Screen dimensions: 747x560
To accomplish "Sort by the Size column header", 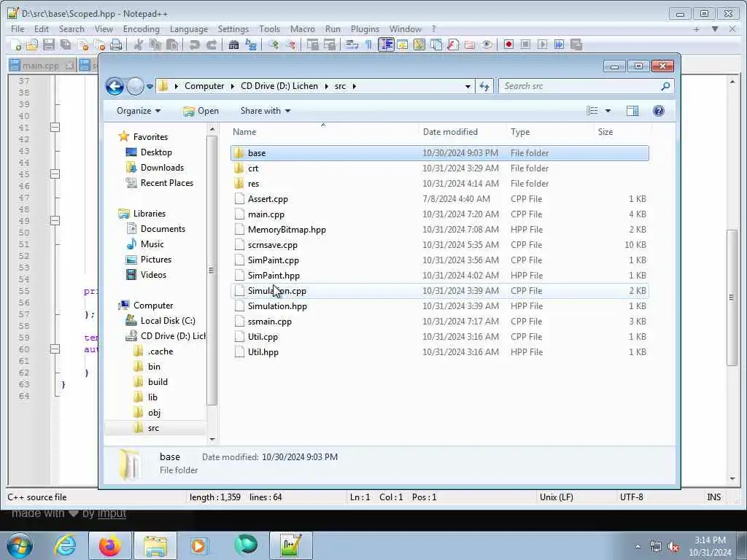I will (623, 132).
